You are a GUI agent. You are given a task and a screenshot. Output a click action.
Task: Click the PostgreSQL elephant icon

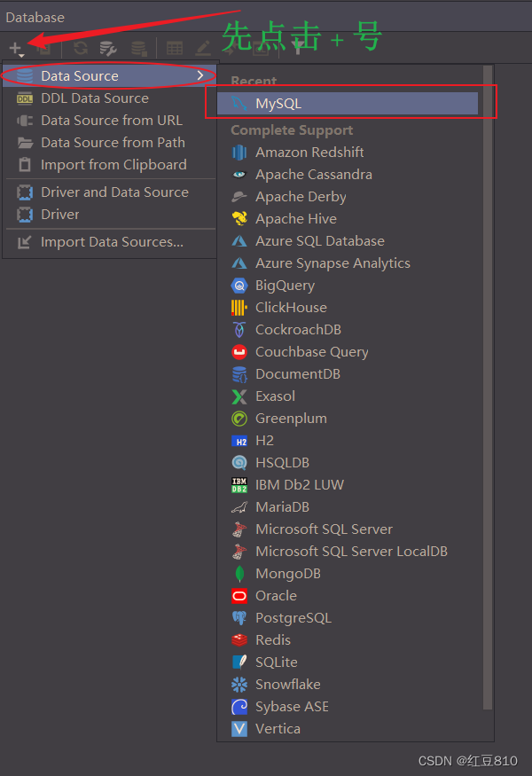(x=239, y=618)
